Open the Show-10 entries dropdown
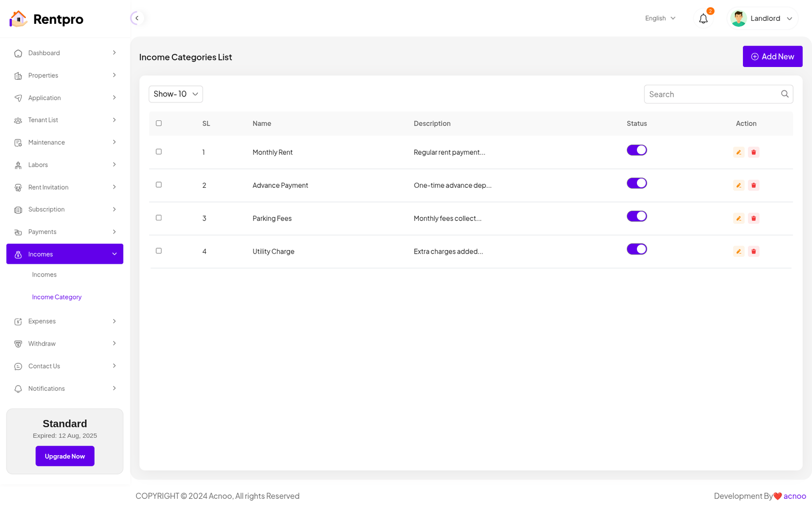The image size is (812, 512). click(176, 94)
